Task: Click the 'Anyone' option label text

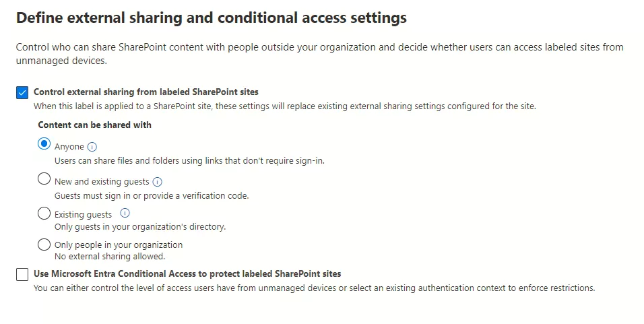Action: point(69,147)
